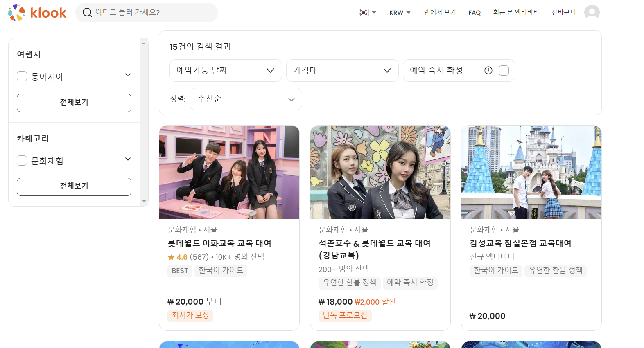Click the star rating icon on 롯데월드 이화교복

point(171,257)
